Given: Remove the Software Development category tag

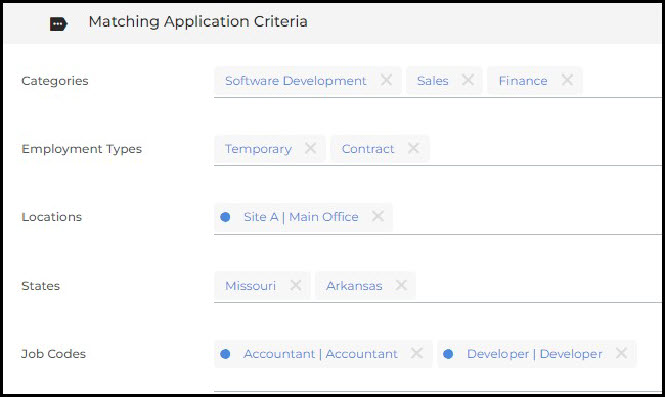Looking at the screenshot, I should point(386,80).
